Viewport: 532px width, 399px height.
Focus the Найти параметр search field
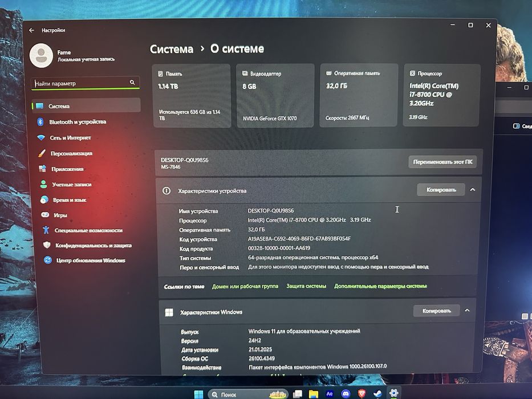[x=85, y=83]
